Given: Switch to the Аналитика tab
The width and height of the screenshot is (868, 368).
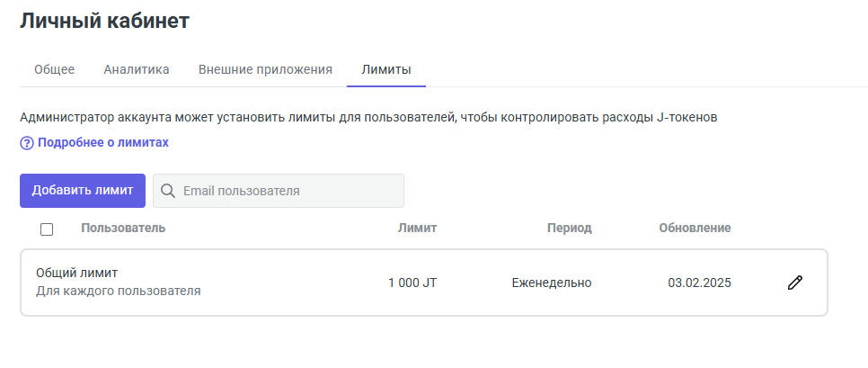Looking at the screenshot, I should click(137, 69).
